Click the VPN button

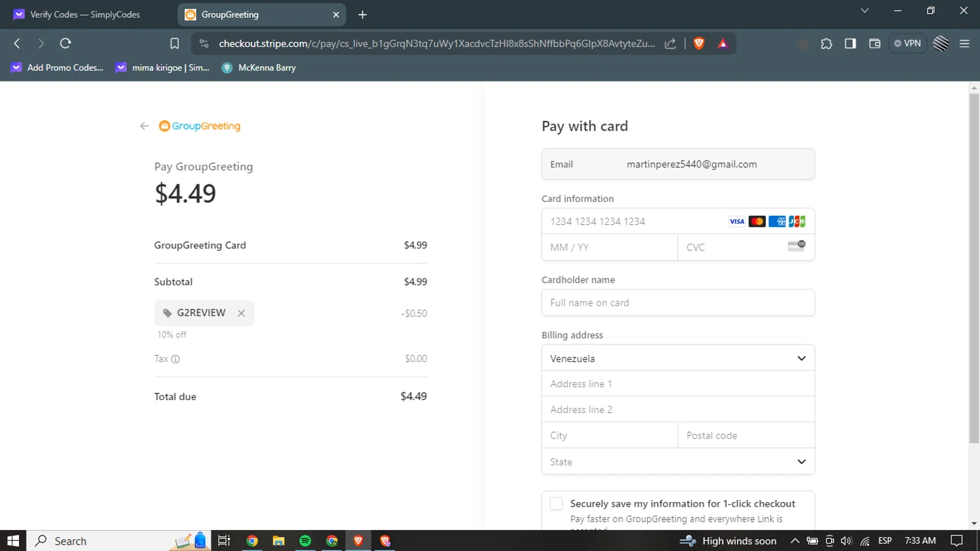[907, 43]
